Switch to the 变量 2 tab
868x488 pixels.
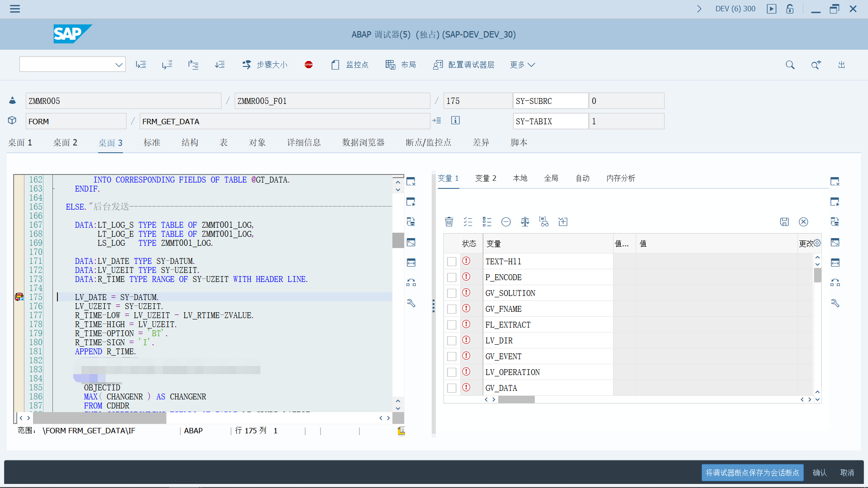click(x=485, y=178)
